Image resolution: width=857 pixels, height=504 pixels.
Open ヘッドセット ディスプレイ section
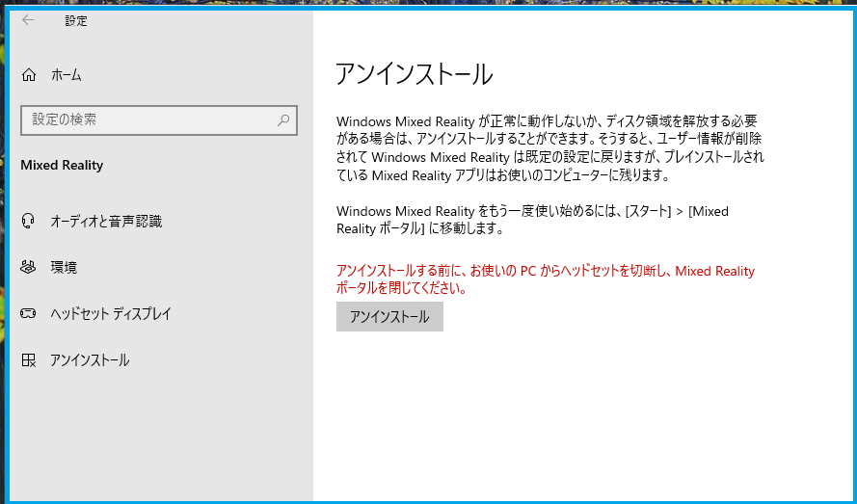(x=111, y=314)
